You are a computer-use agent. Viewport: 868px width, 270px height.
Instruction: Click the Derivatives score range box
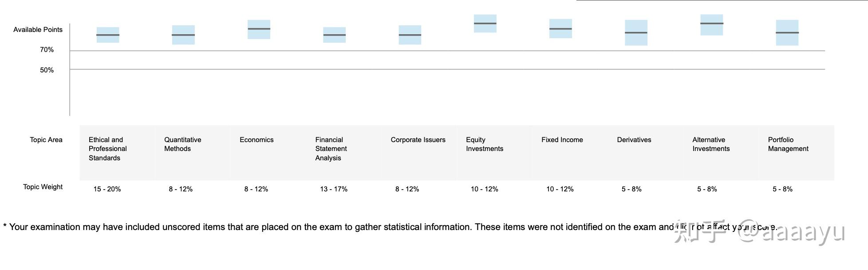[x=636, y=32]
